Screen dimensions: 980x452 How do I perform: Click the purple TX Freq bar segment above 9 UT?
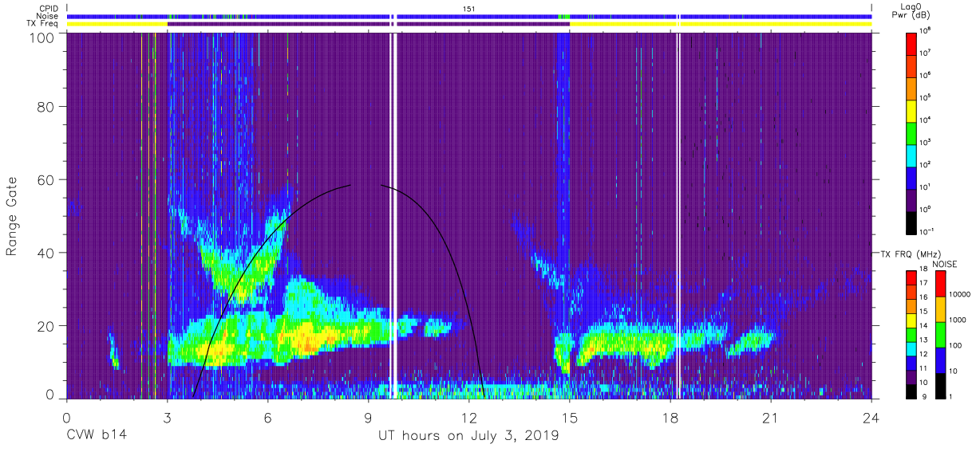(368, 24)
